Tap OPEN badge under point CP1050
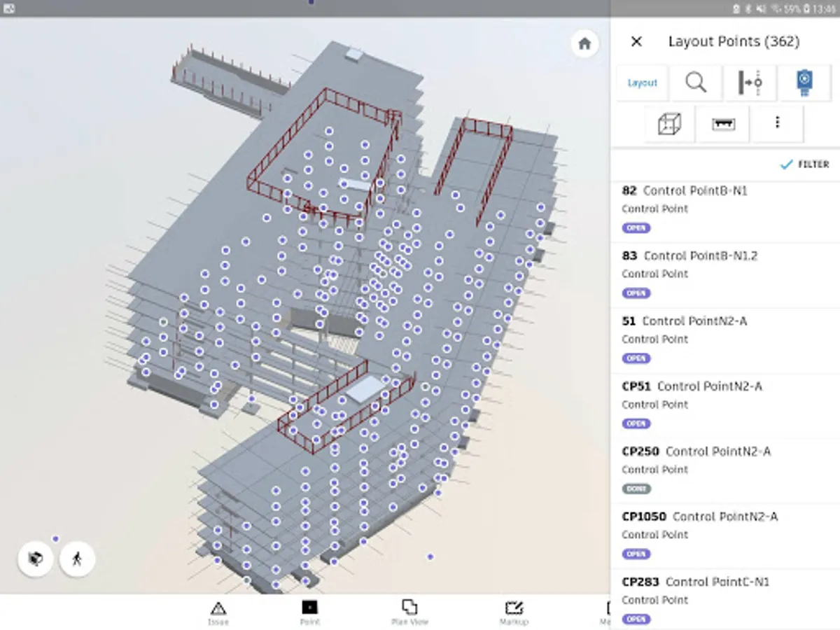This screenshot has height=630, width=840. coord(636,554)
